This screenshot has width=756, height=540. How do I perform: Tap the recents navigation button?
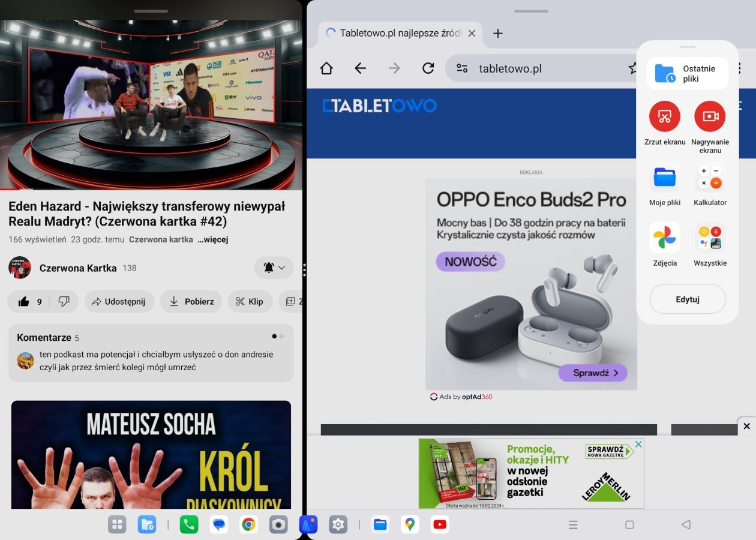(573, 525)
